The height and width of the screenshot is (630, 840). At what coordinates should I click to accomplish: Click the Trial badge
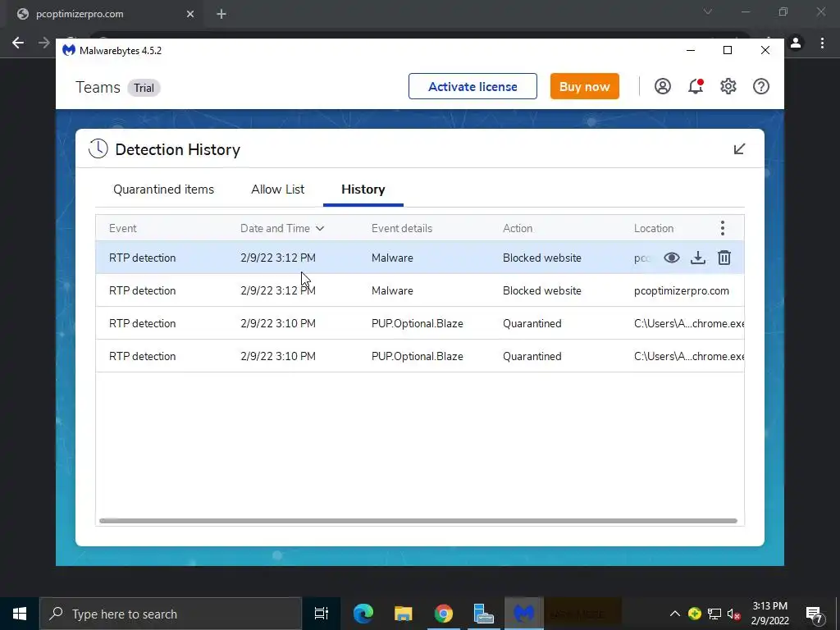(144, 88)
